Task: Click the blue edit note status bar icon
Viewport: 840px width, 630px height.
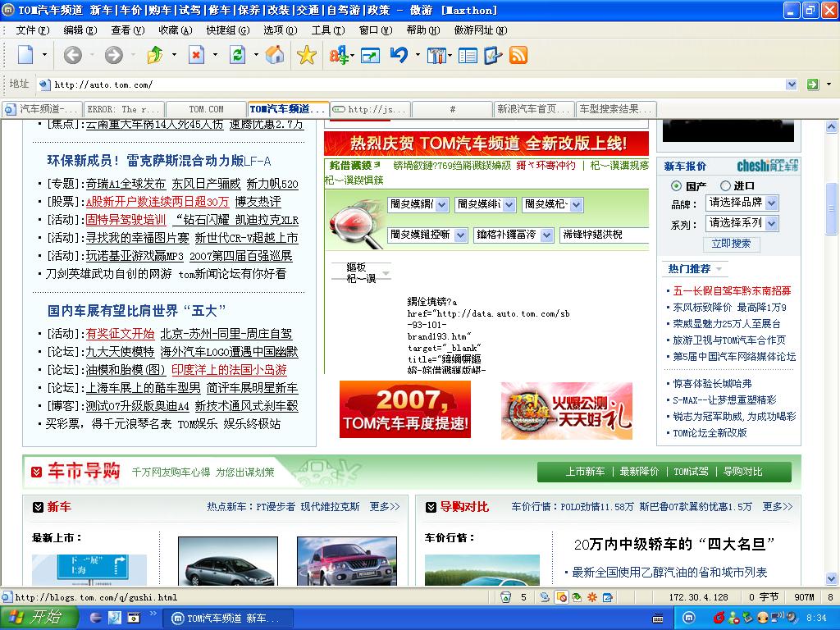Action: pyautogui.click(x=608, y=597)
